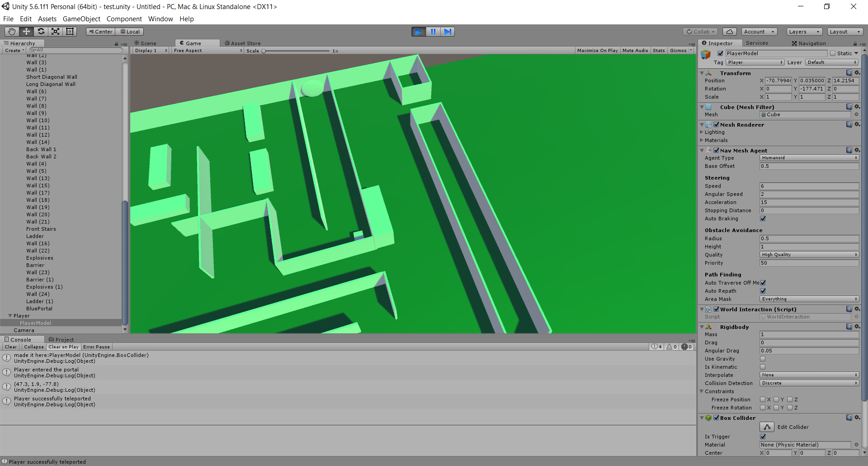The width and height of the screenshot is (868, 466).
Task: Select Wall (10) in the Hierarchy
Action: tap(38, 120)
